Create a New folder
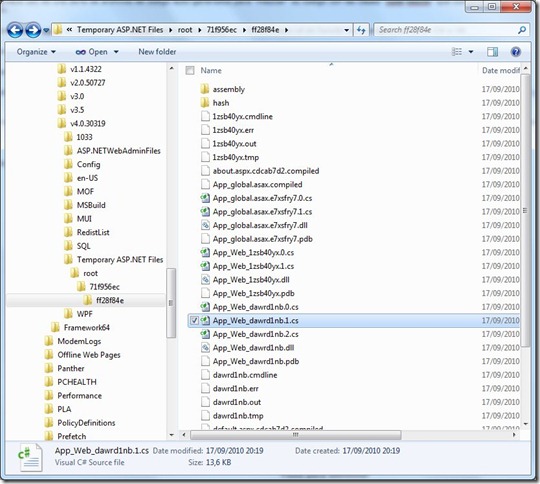 pos(157,52)
